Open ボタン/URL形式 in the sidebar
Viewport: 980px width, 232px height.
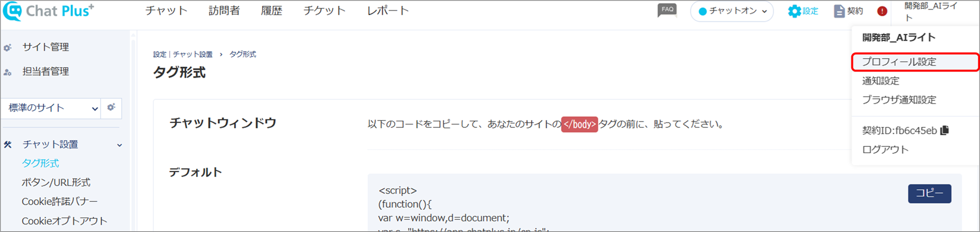point(56,182)
